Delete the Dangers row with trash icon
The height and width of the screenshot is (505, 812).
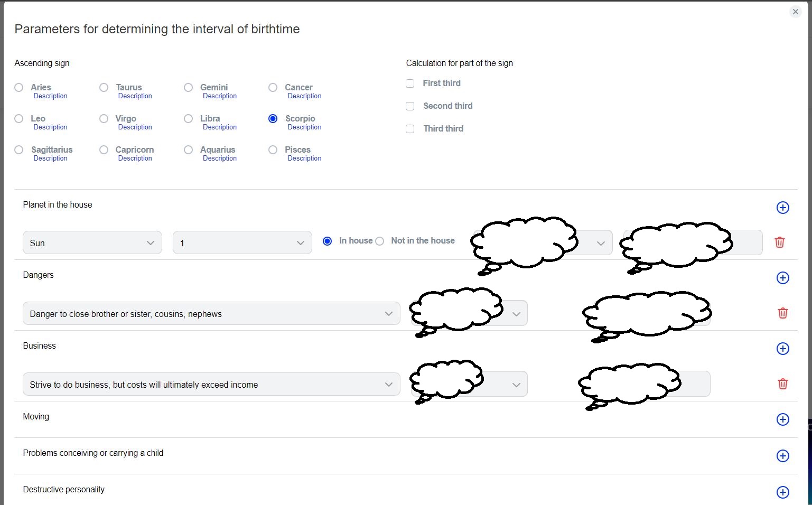[782, 313]
